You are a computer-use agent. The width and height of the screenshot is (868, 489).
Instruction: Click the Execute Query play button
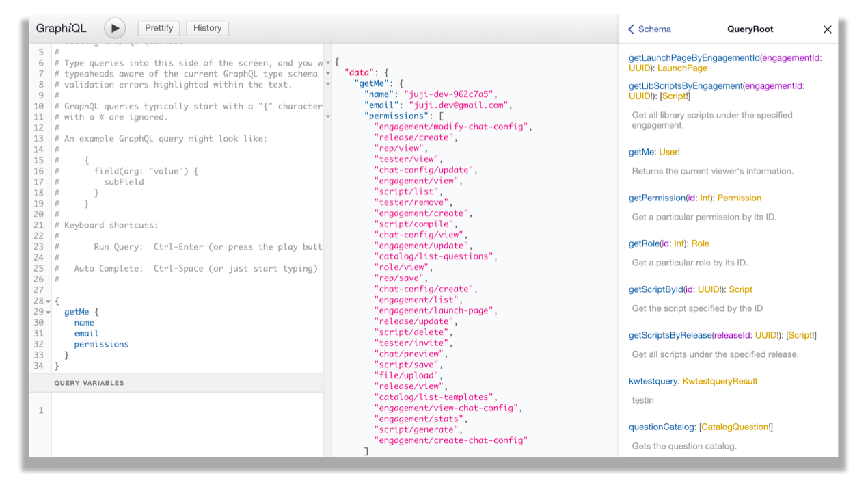115,29
